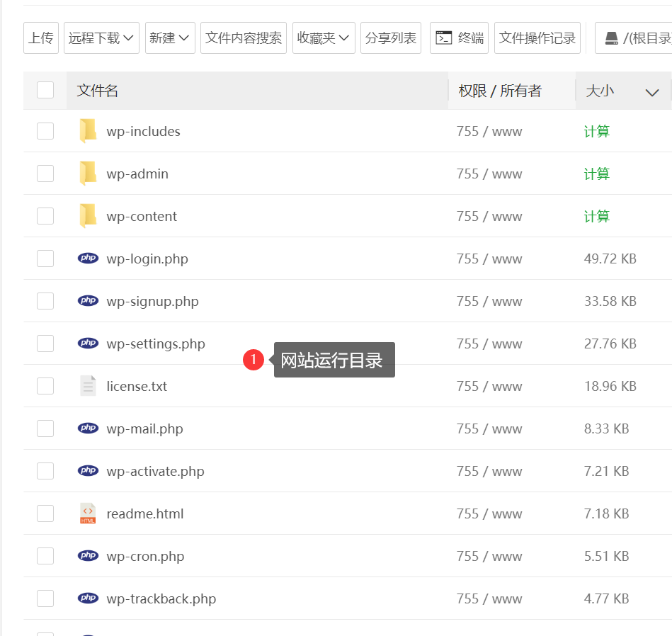Screen dimensions: 672x636
Task: Check the wp-cron.php checkbox
Action: (45, 556)
